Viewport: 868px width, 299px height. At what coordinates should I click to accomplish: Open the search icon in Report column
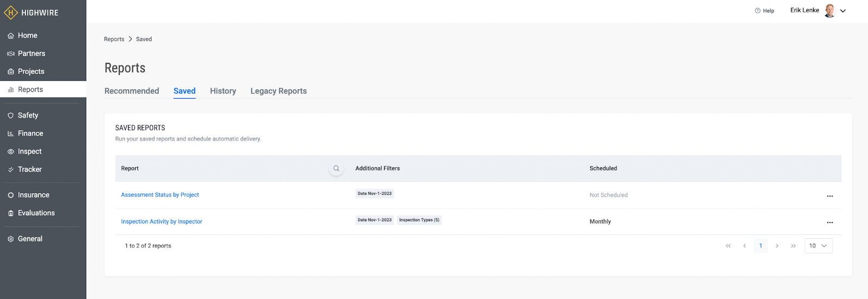coord(336,168)
